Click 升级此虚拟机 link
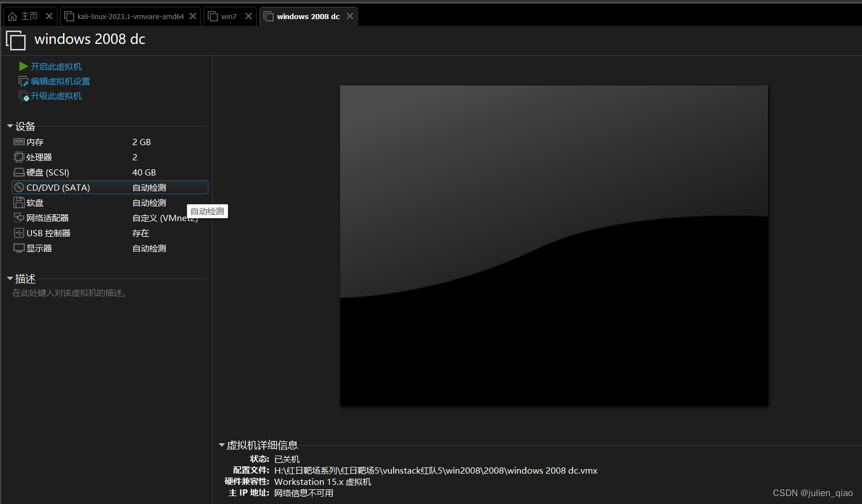Viewport: 862px width, 504px height. (56, 96)
